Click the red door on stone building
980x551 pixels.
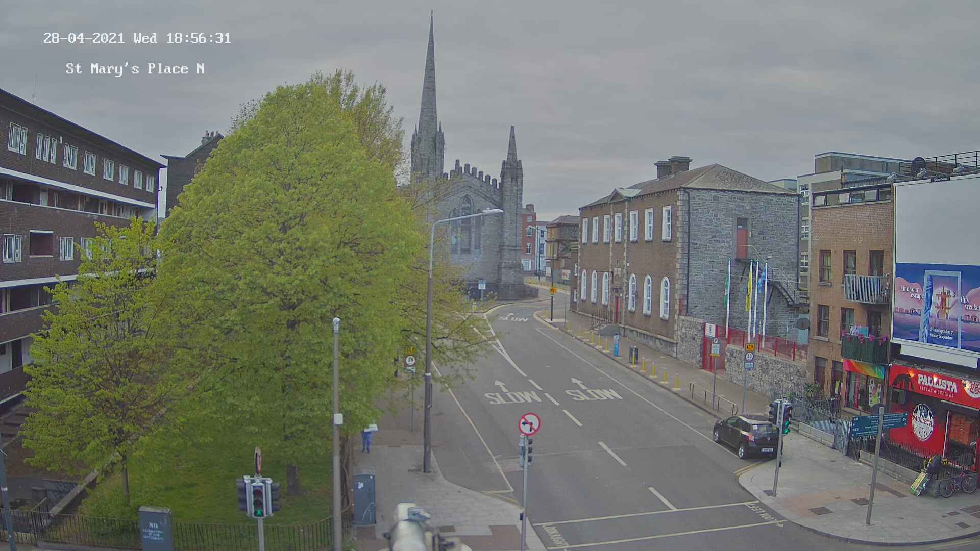pos(742,238)
